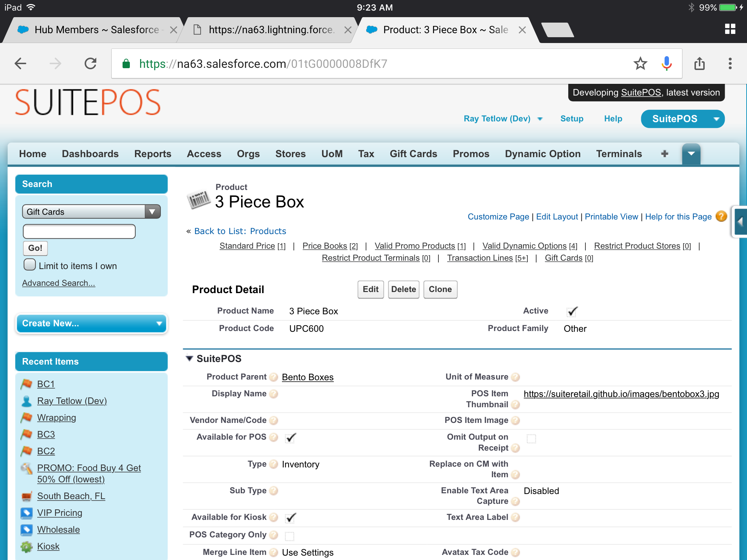Click the Omit Output on Receipt checkbox

click(x=531, y=439)
